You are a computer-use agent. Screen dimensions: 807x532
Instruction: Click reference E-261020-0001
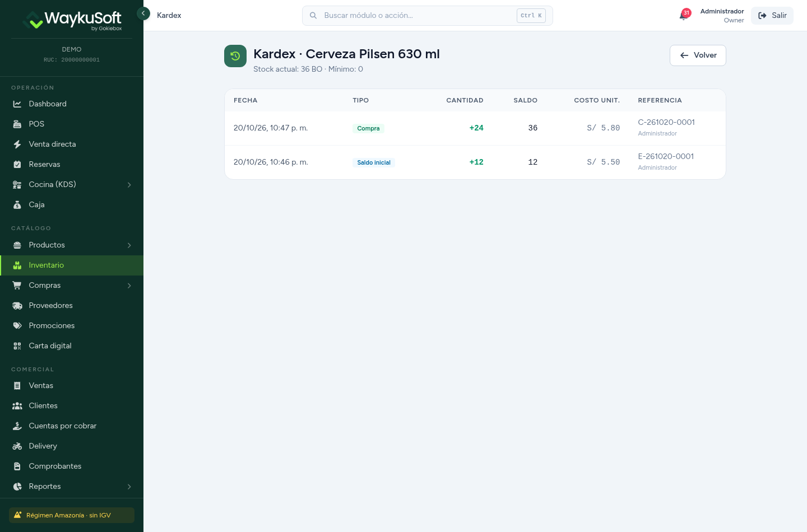pos(666,156)
